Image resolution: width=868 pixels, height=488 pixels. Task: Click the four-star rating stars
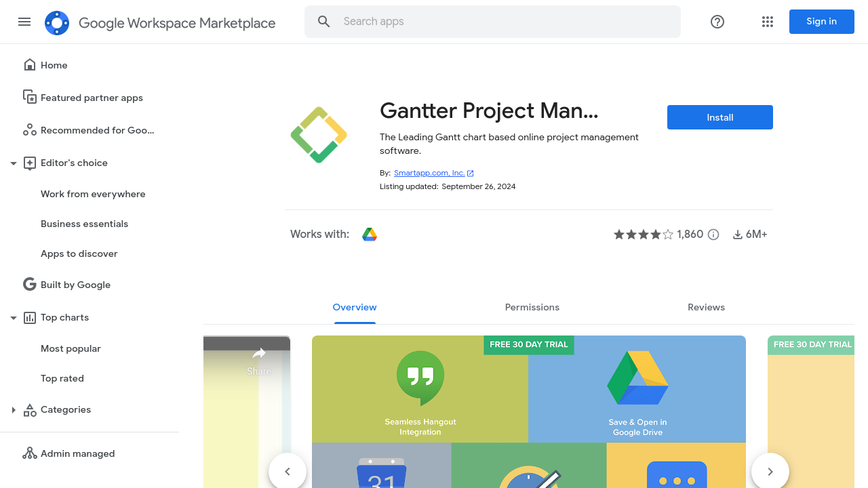tap(644, 235)
